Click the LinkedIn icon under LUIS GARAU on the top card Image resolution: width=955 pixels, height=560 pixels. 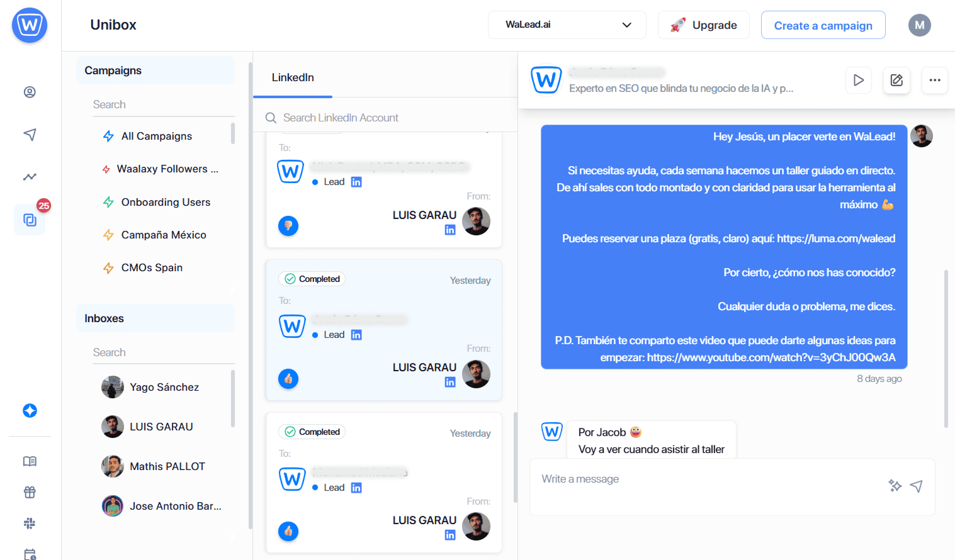[450, 230]
